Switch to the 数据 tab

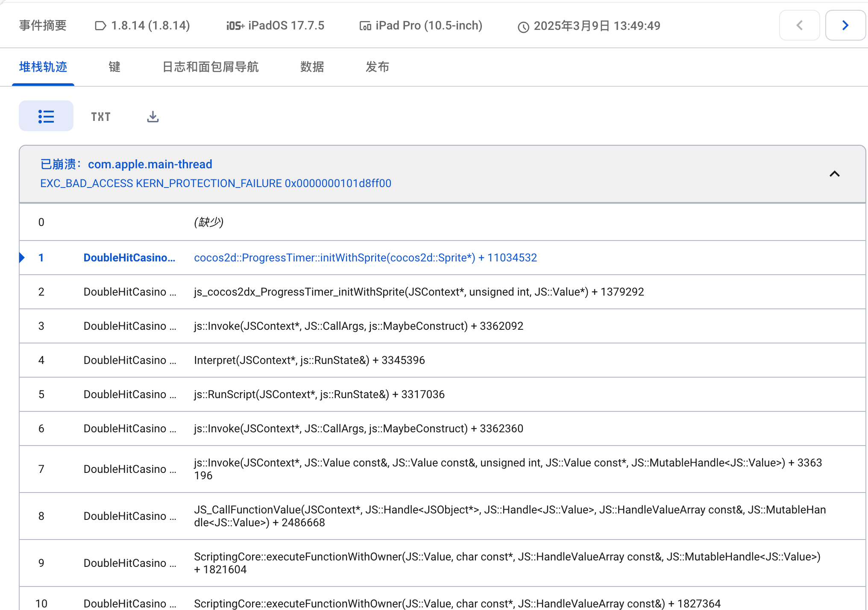point(312,67)
